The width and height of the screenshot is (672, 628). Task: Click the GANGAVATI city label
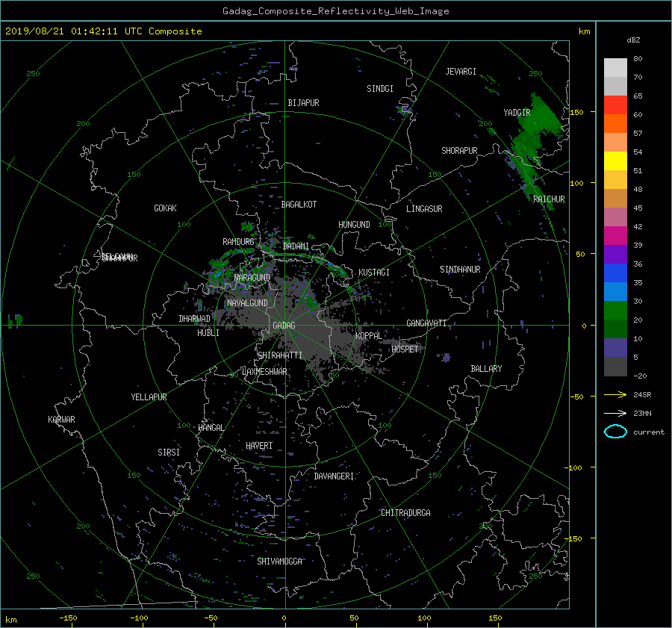[x=426, y=323]
